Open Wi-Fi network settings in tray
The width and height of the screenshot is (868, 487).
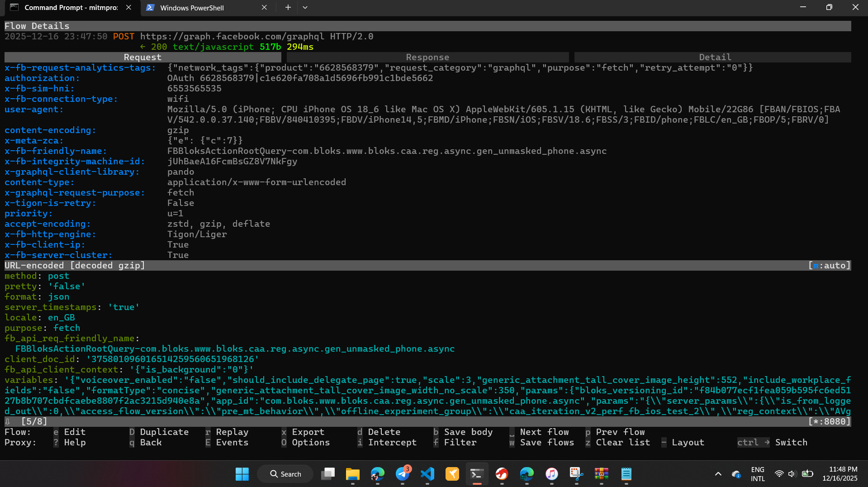click(779, 474)
